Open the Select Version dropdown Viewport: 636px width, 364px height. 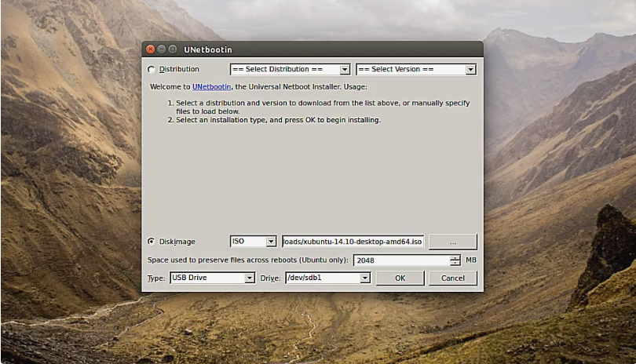pyautogui.click(x=415, y=69)
